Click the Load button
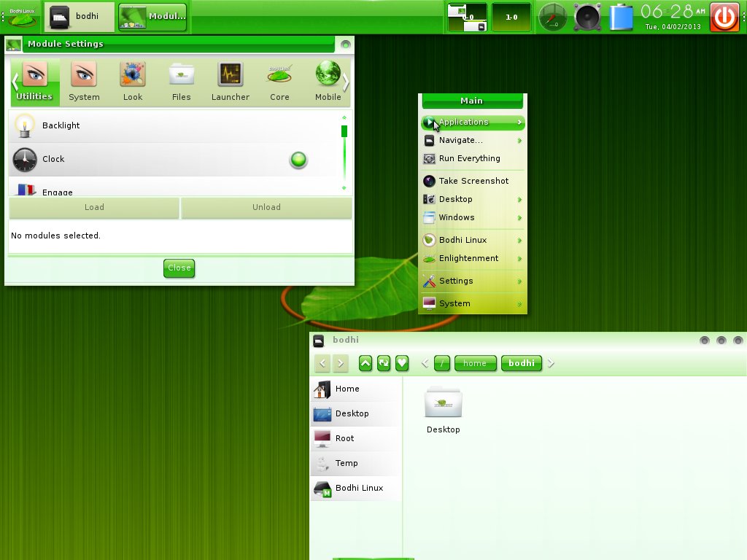Image resolution: width=747 pixels, height=560 pixels. point(94,208)
